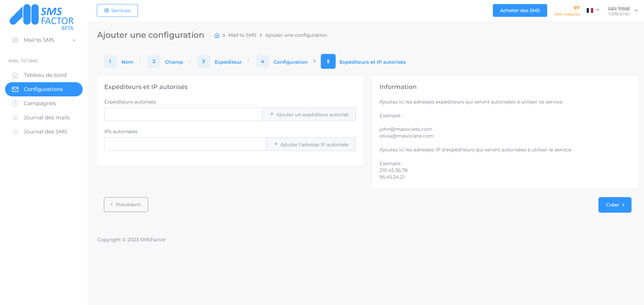Expand the Mail to SMS sidebar dropdown

coord(74,40)
